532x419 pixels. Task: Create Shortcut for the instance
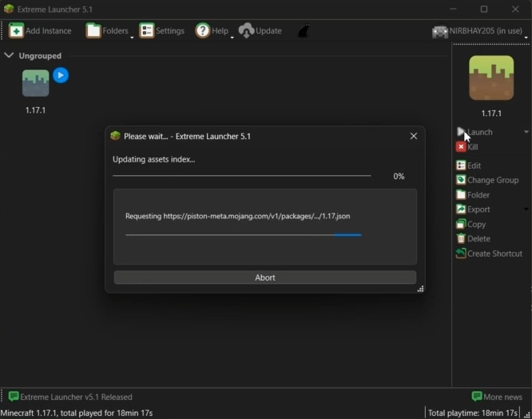(x=489, y=253)
